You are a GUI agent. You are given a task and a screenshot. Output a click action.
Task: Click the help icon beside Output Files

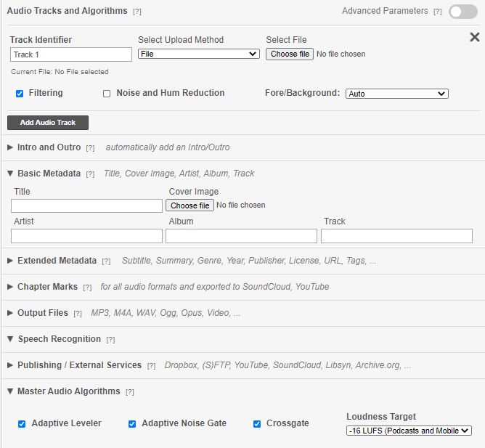click(78, 314)
